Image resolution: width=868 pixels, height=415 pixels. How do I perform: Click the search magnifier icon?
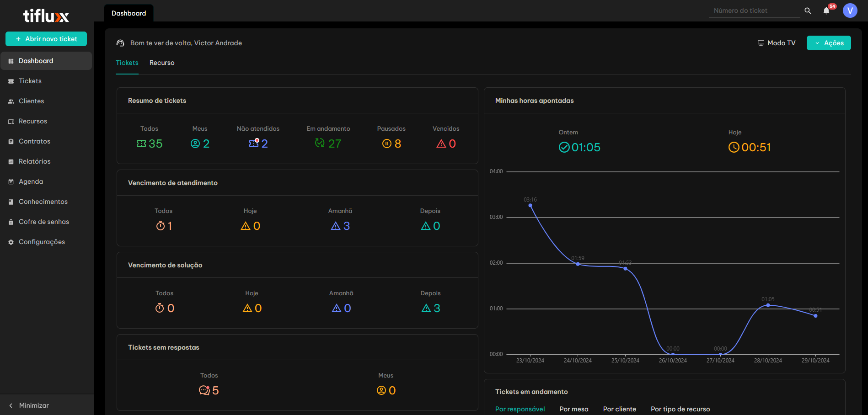click(808, 11)
